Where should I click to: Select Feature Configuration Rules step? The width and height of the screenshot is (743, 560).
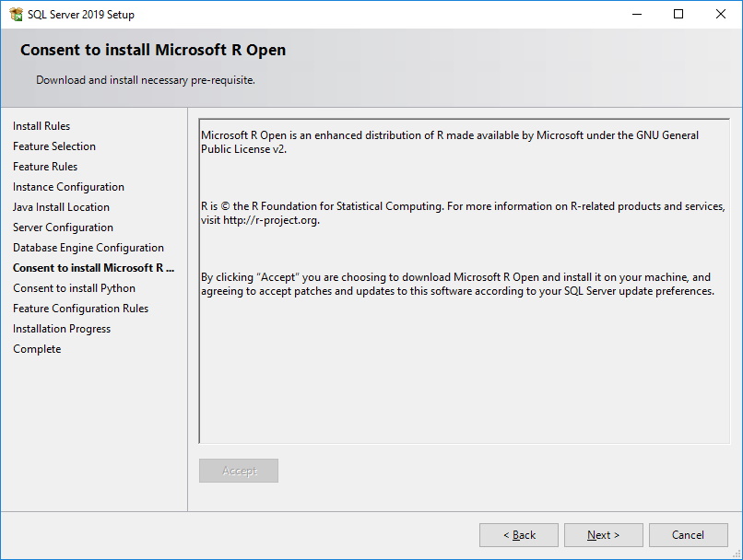coord(80,309)
